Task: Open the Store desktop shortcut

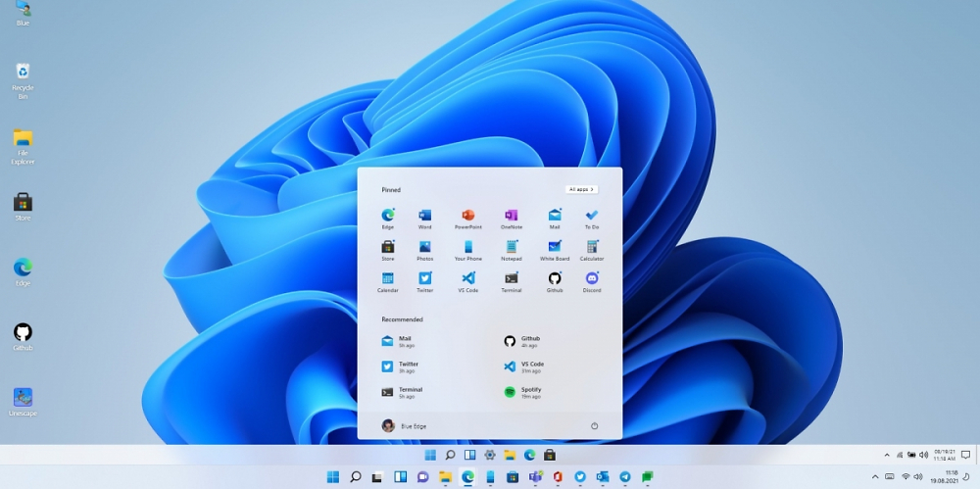Action: click(x=23, y=207)
